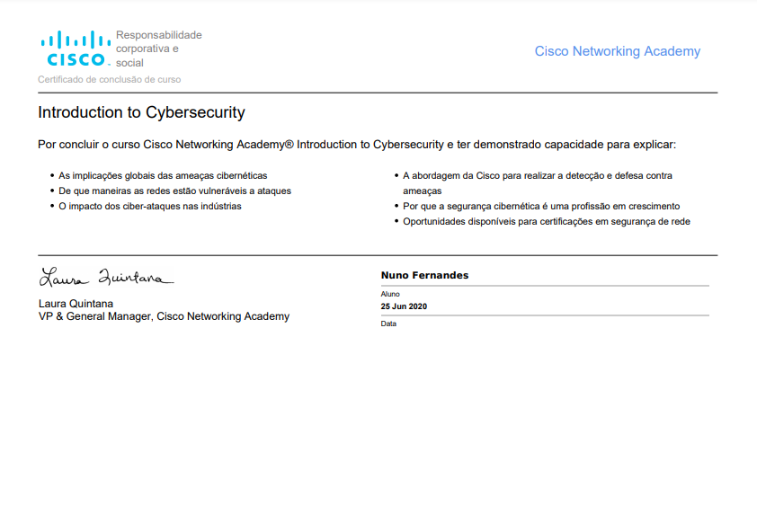757x532 pixels.
Task: Click the Cisco Networking Academy header text
Action: point(617,51)
